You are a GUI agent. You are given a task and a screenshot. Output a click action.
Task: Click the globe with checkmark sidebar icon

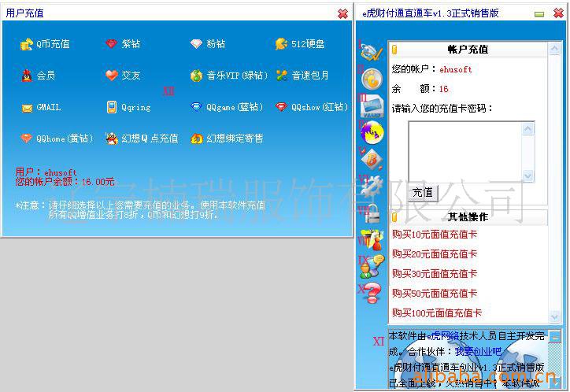[x=372, y=52]
